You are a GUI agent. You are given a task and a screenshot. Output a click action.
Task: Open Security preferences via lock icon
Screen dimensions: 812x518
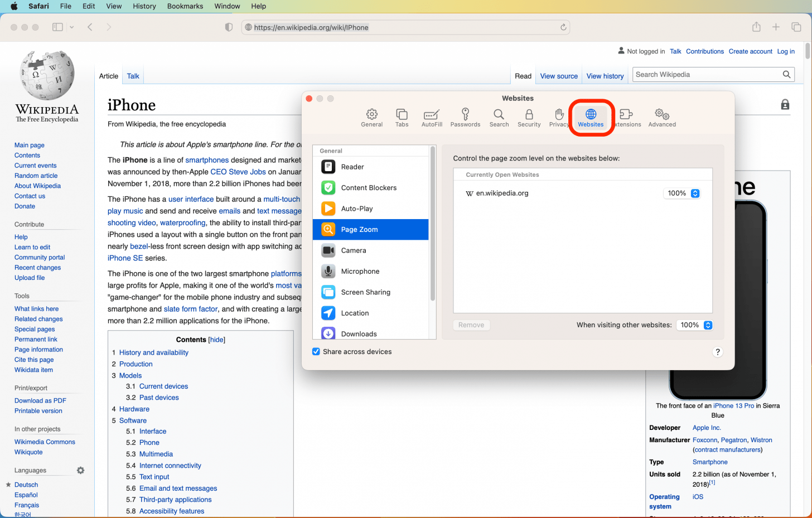coord(529,117)
